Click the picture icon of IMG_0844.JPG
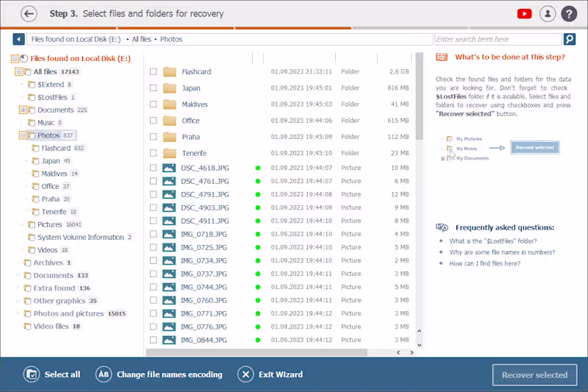 (169, 340)
